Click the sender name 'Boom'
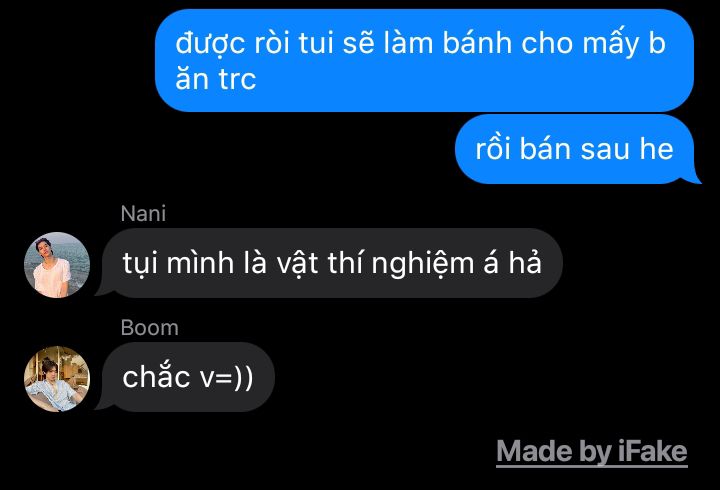The image size is (720, 490). coord(150,328)
